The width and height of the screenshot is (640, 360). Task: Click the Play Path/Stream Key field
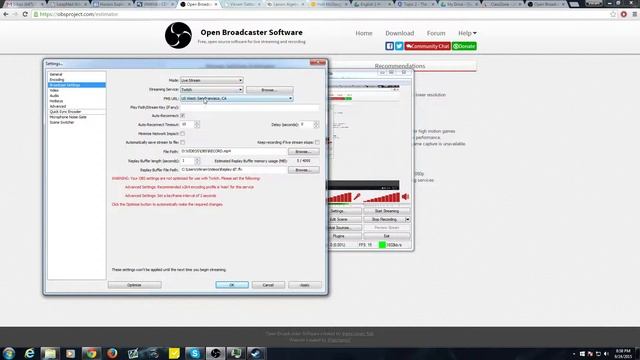coord(249,107)
